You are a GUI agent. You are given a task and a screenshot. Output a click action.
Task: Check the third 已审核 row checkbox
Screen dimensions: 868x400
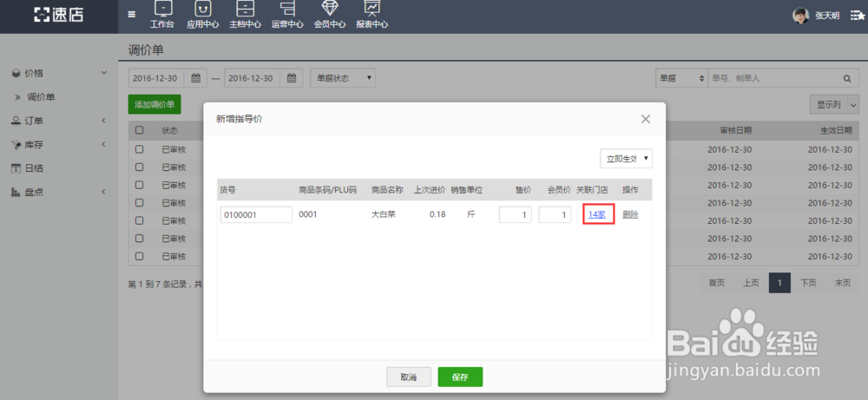[x=140, y=185]
